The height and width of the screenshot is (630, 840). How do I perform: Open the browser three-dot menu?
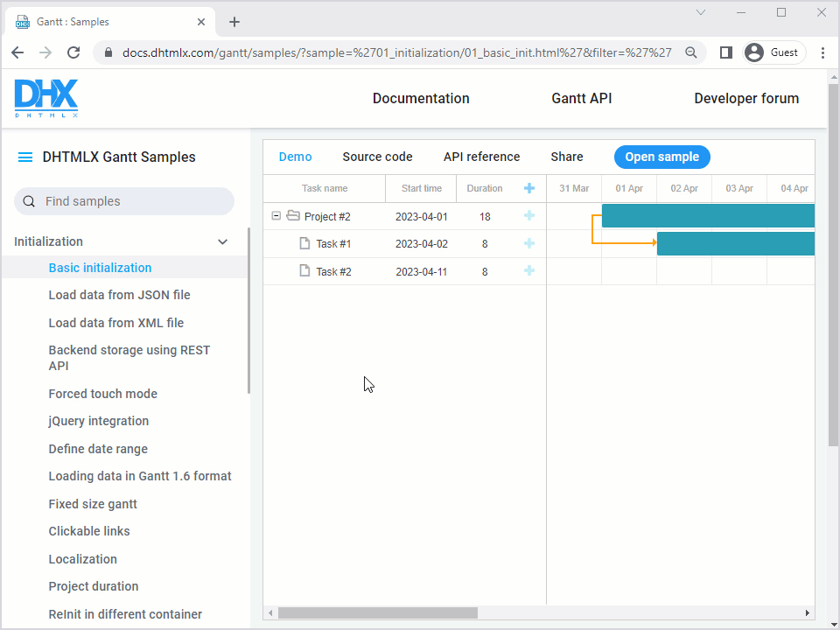(822, 52)
